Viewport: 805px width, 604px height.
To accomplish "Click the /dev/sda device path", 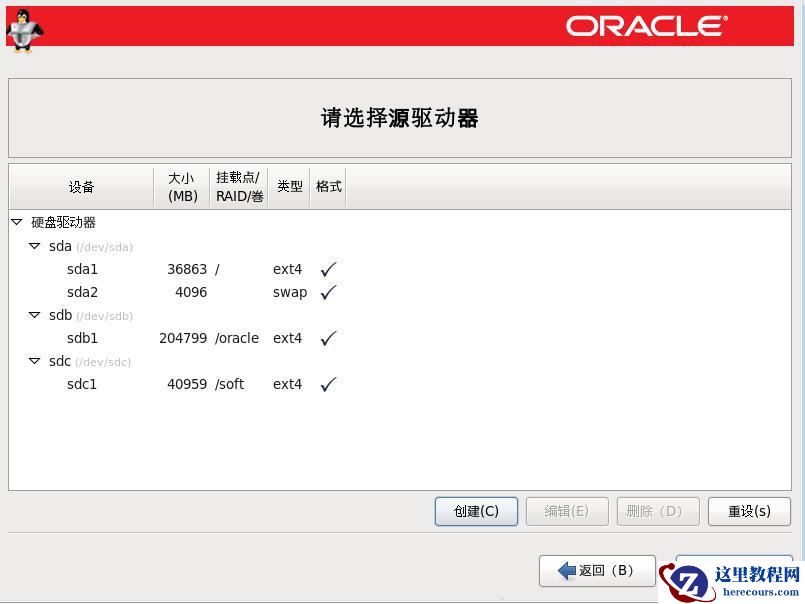I will pyautogui.click(x=105, y=248).
